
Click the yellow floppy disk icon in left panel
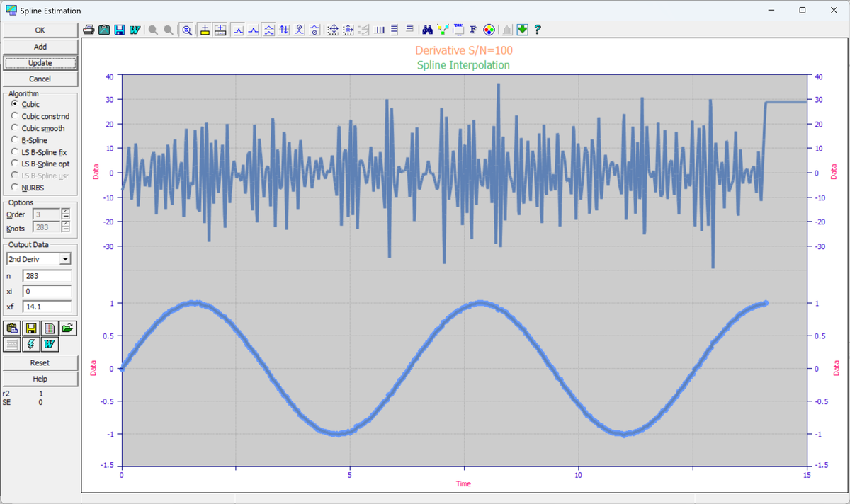click(30, 328)
